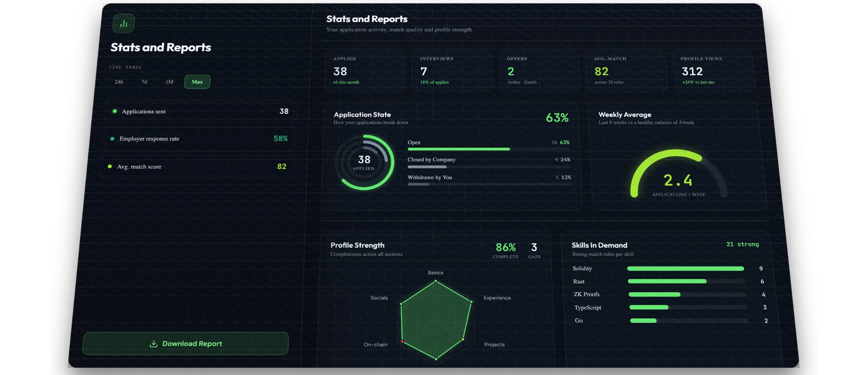Click the bar chart logo icon
The width and height of the screenshot is (868, 375).
tap(124, 24)
